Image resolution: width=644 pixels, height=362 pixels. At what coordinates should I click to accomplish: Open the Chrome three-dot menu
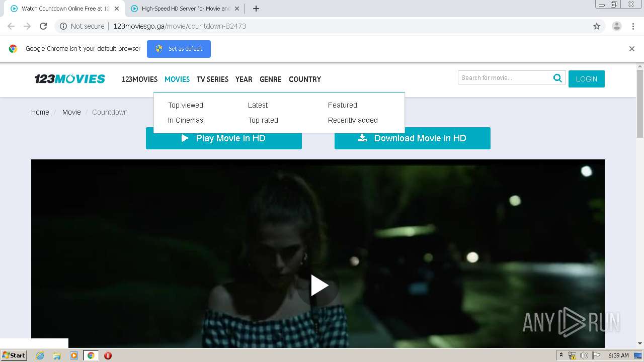633,26
